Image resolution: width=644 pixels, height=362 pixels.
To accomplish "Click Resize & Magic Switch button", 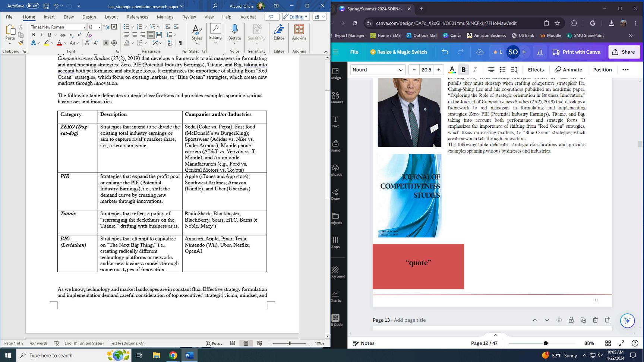I will point(398,52).
